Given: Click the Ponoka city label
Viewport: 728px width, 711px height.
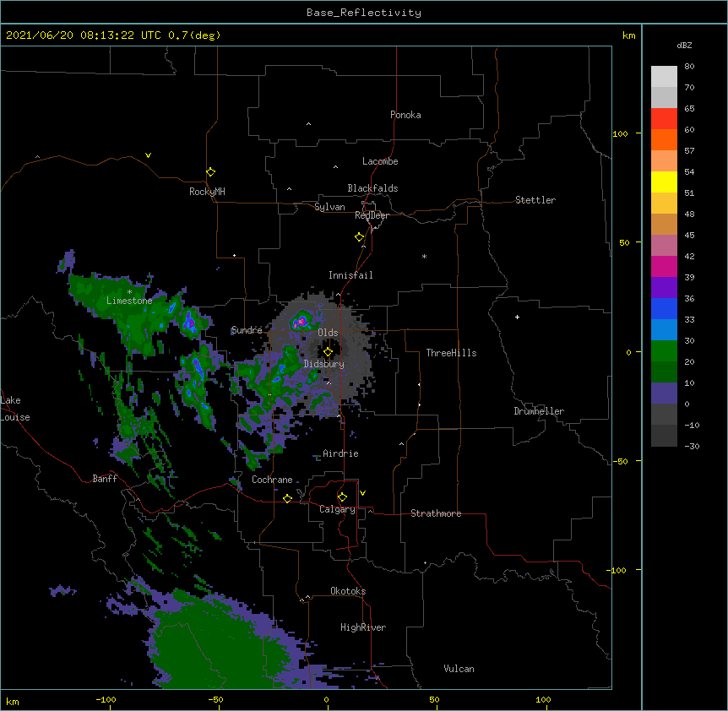Looking at the screenshot, I should pos(405,115).
